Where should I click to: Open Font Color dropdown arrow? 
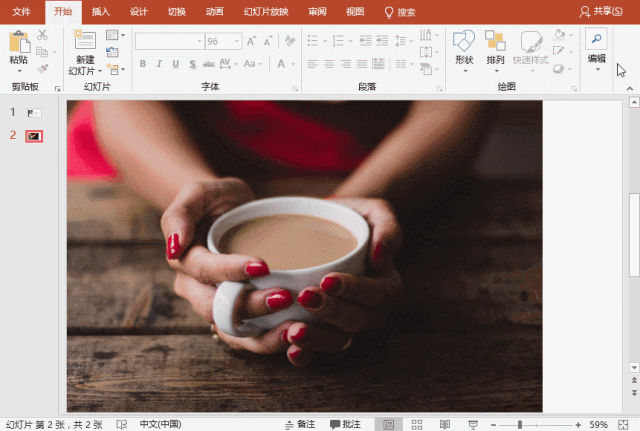pos(293,64)
